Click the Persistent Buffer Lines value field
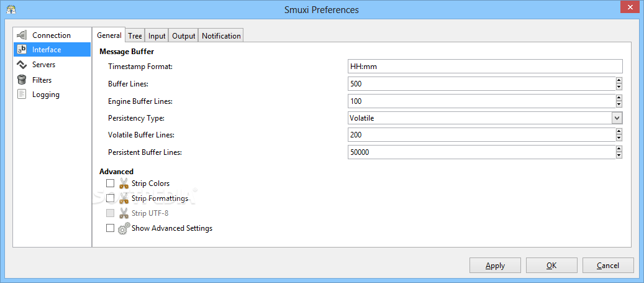 click(x=482, y=152)
